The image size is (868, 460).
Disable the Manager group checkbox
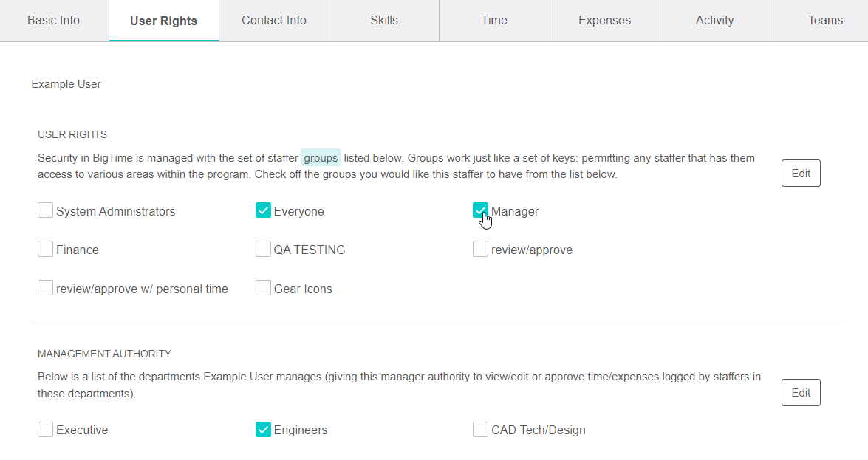click(x=480, y=210)
